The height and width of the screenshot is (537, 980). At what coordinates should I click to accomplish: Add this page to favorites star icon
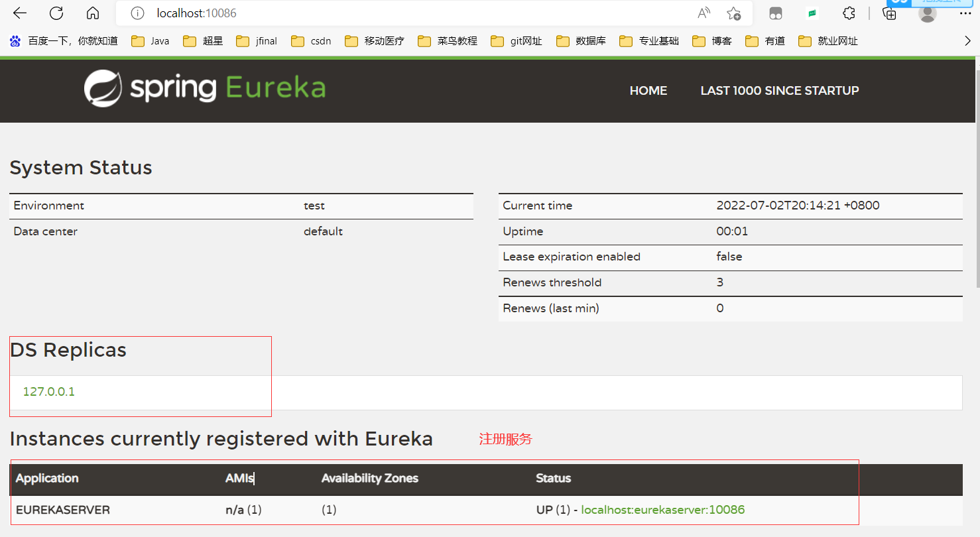tap(733, 13)
